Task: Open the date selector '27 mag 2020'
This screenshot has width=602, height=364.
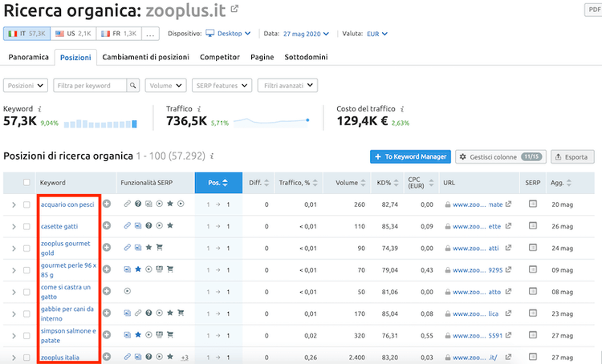Action: (x=306, y=34)
